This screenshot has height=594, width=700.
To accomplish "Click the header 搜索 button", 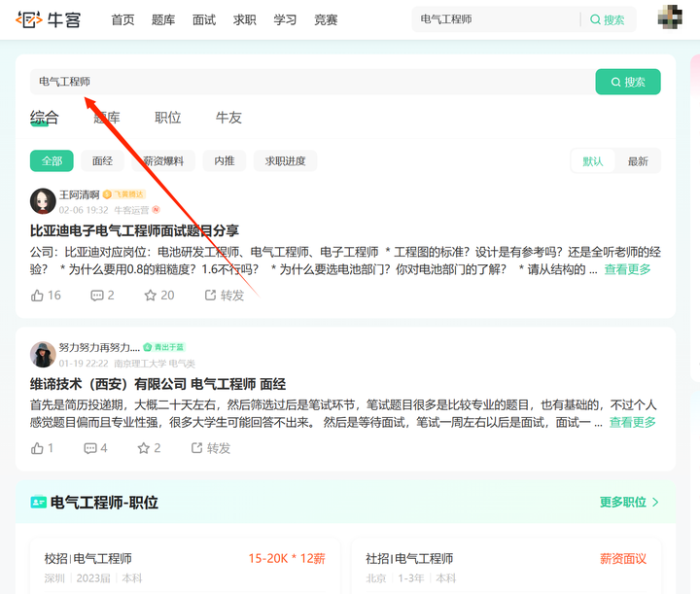I will coord(608,19).
